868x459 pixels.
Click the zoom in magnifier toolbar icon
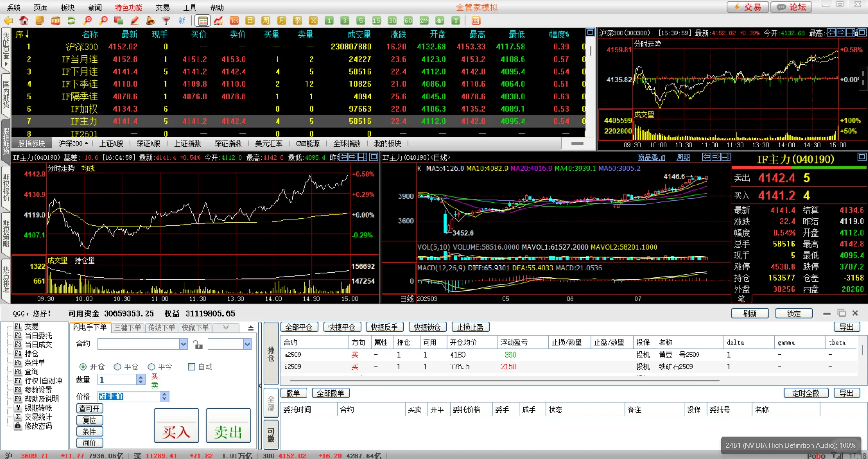point(88,21)
